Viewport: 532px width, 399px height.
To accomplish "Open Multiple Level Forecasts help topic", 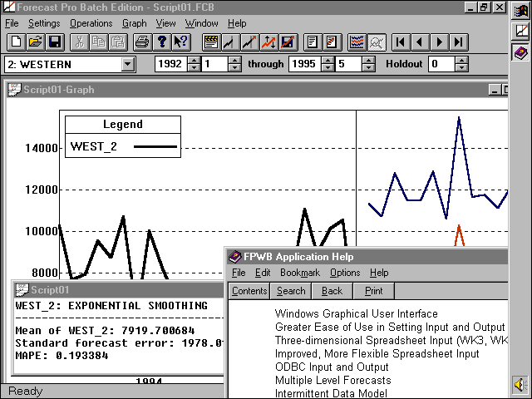I will coord(332,381).
